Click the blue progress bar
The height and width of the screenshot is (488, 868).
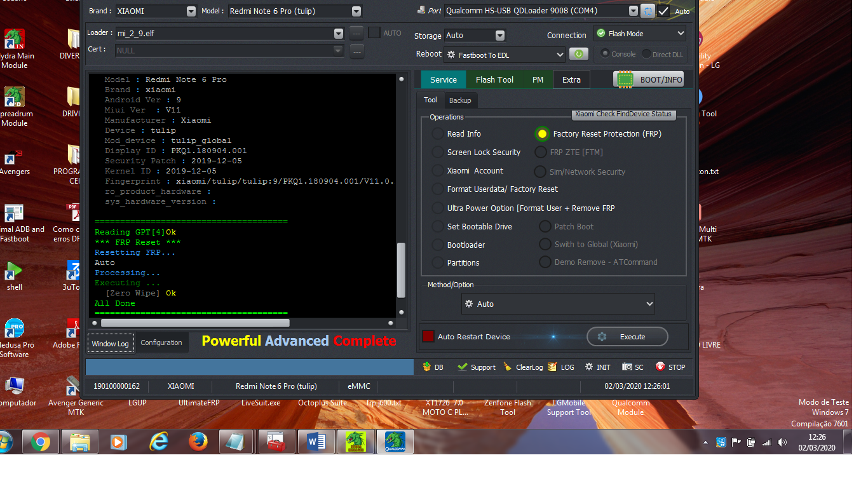coord(250,367)
